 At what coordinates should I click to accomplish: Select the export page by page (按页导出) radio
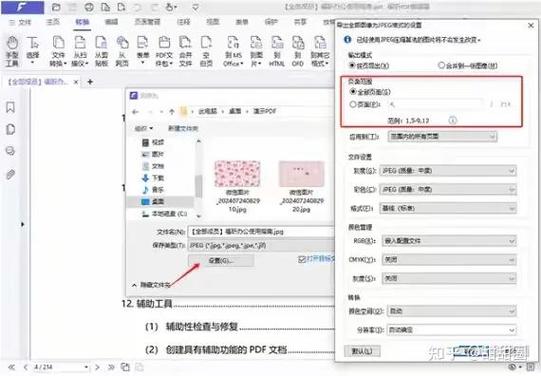(352, 65)
